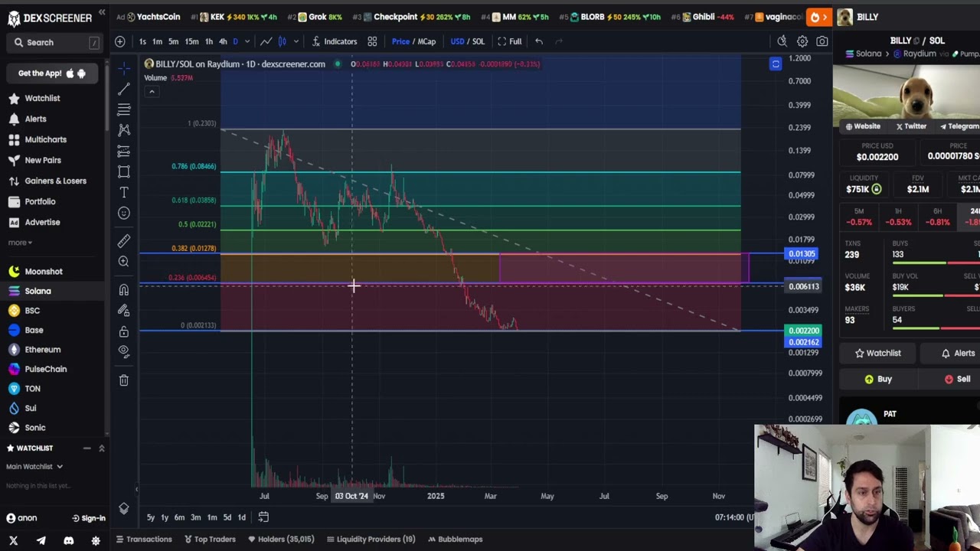Expand the 'more' sidebar dropdown
Screen dimensions: 980x551
pyautogui.click(x=20, y=243)
